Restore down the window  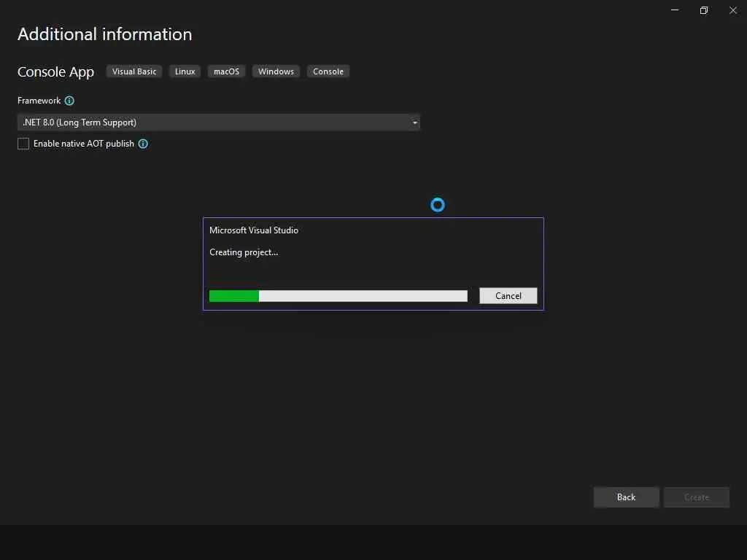tap(704, 10)
